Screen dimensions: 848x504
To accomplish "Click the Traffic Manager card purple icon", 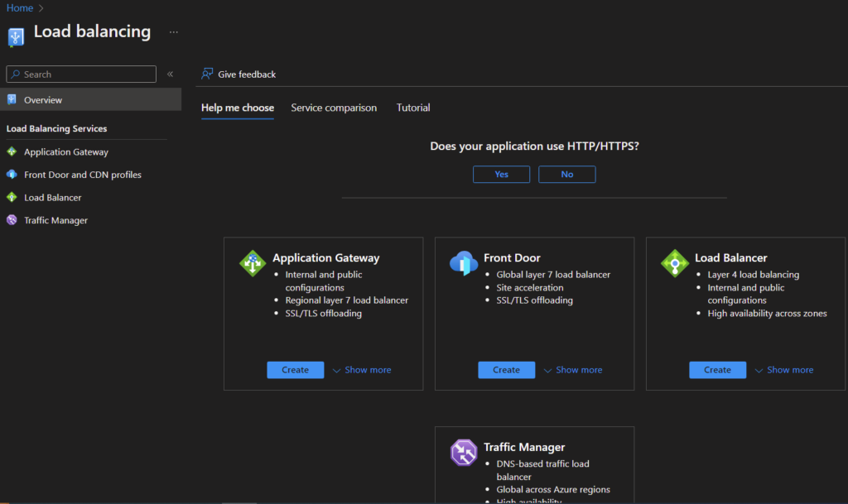I will point(464,453).
